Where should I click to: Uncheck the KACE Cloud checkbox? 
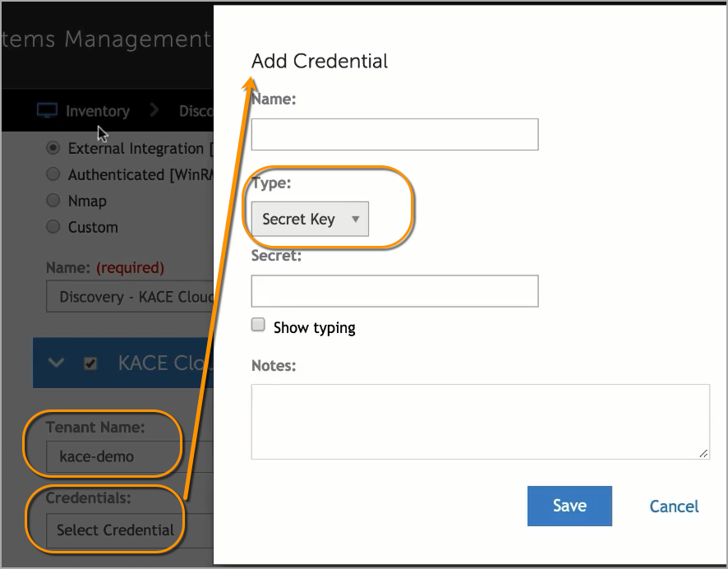(91, 363)
